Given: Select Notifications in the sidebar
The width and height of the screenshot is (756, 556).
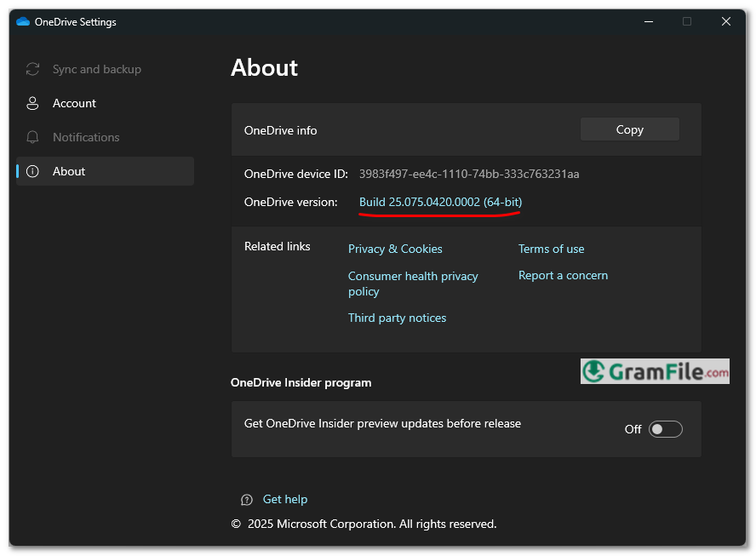Looking at the screenshot, I should pos(105,137).
